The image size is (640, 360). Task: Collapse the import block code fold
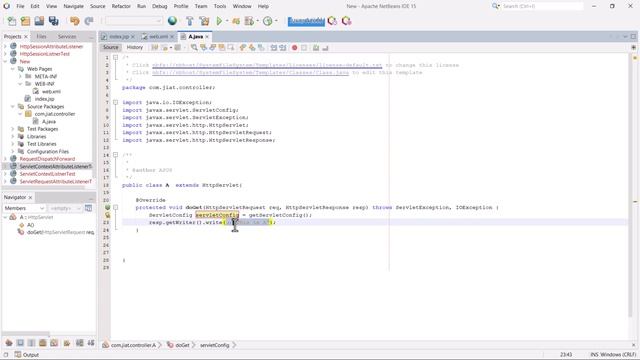click(116, 102)
